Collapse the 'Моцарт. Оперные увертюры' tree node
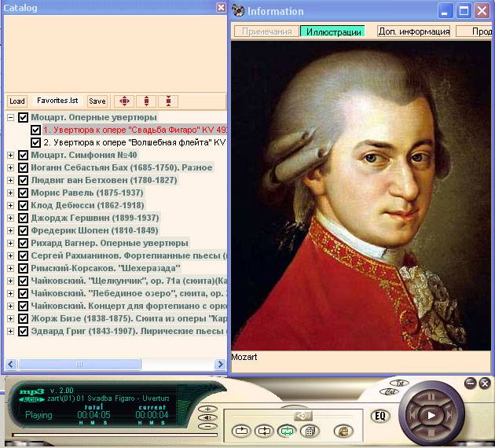Screen dimensions: 495x448 click(x=10, y=117)
